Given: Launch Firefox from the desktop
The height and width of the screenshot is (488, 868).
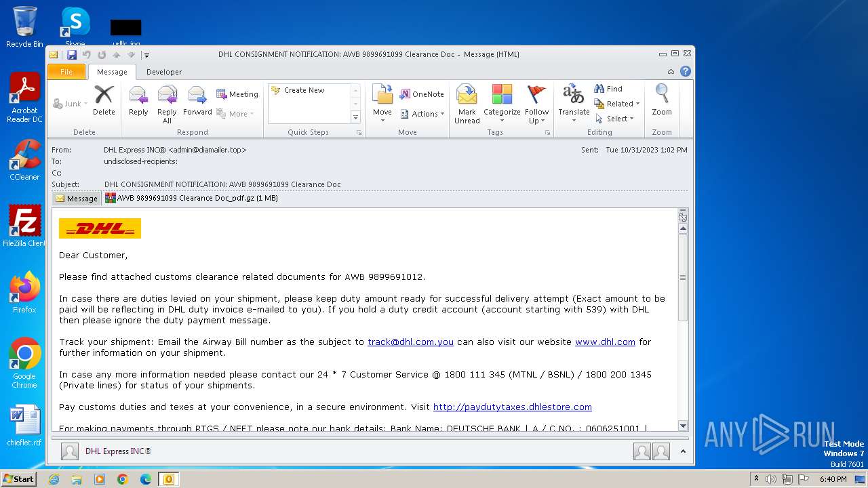Looking at the screenshot, I should [x=24, y=292].
